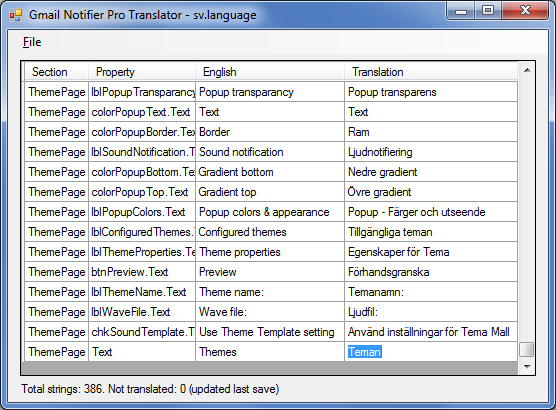
Task: Select the 'lblWaveFile.Text' property cell
Action: [142, 312]
